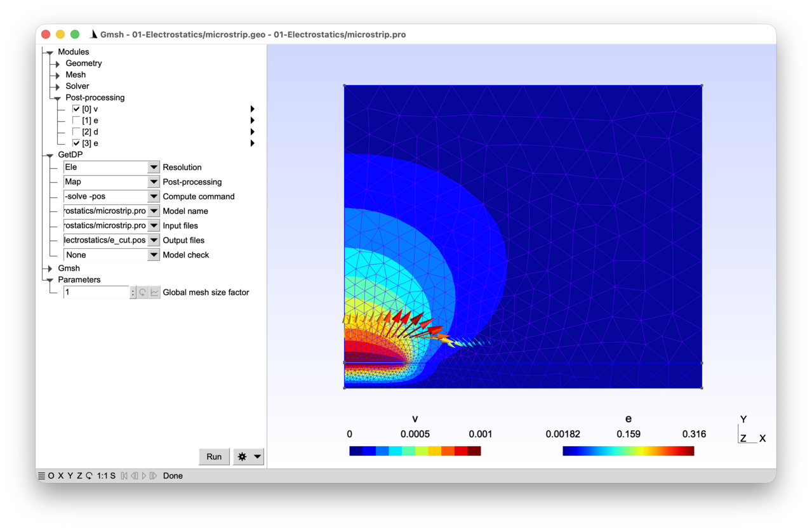Screen dimensions: 812x530
Task: Open the Post-processing Map dropdown
Action: pos(154,182)
